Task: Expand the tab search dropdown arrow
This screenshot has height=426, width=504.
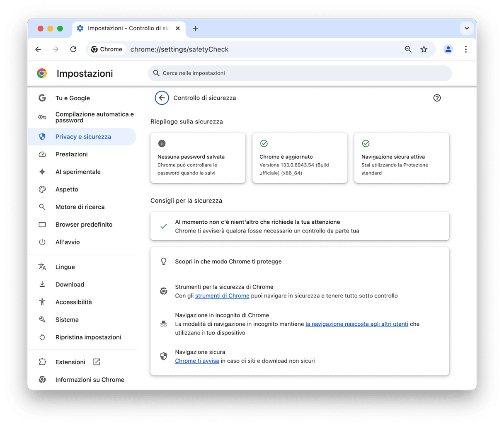Action: (467, 28)
